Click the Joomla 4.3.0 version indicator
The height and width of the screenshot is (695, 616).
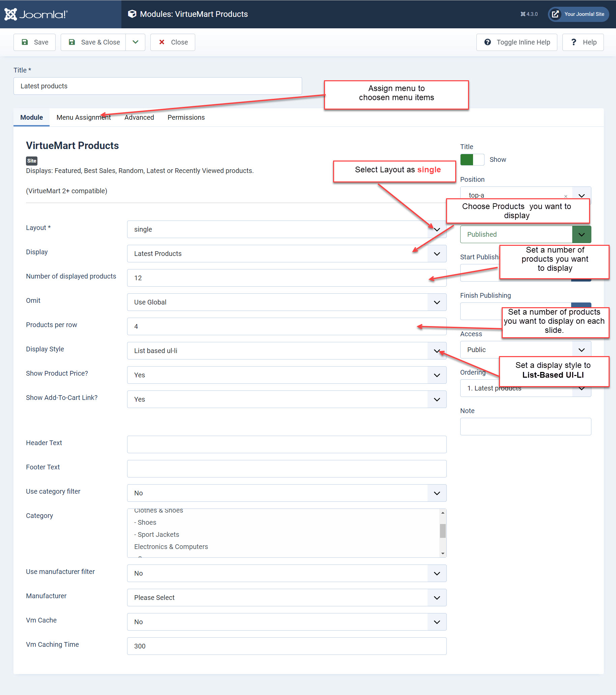pyautogui.click(x=529, y=14)
